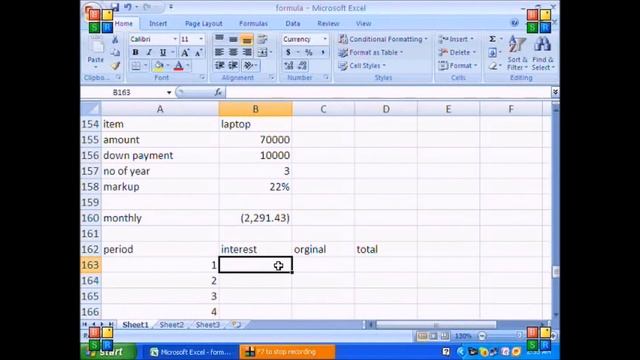Open Cell Styles dropdown
The height and width of the screenshot is (360, 640).
pyautogui.click(x=362, y=65)
